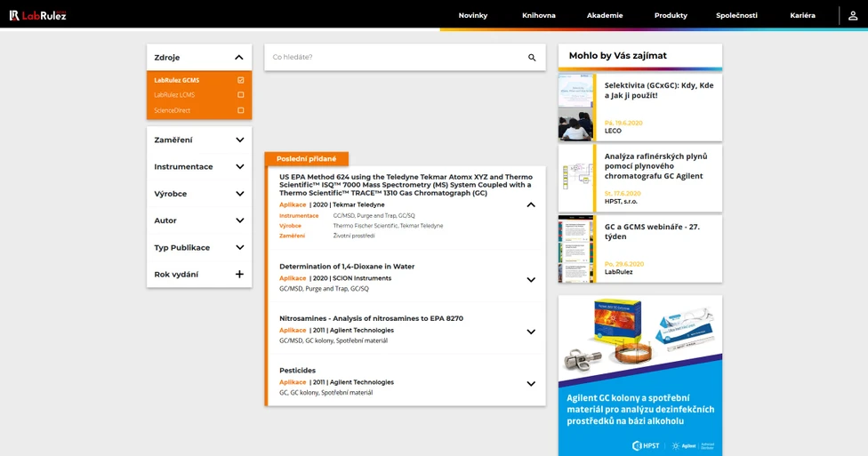
Task: Collapse the Zdroje panel
Action: (x=239, y=58)
